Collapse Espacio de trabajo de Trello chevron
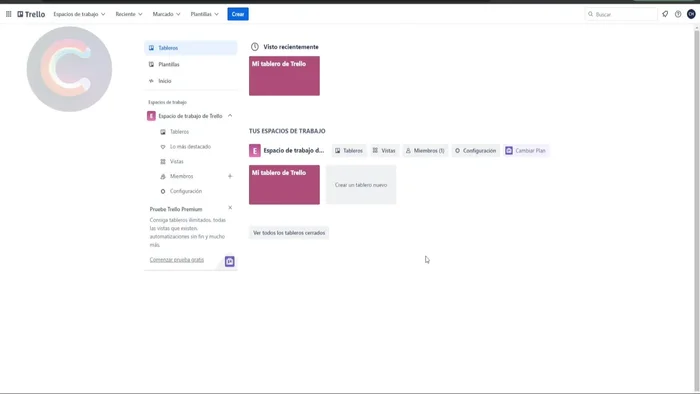 point(230,116)
